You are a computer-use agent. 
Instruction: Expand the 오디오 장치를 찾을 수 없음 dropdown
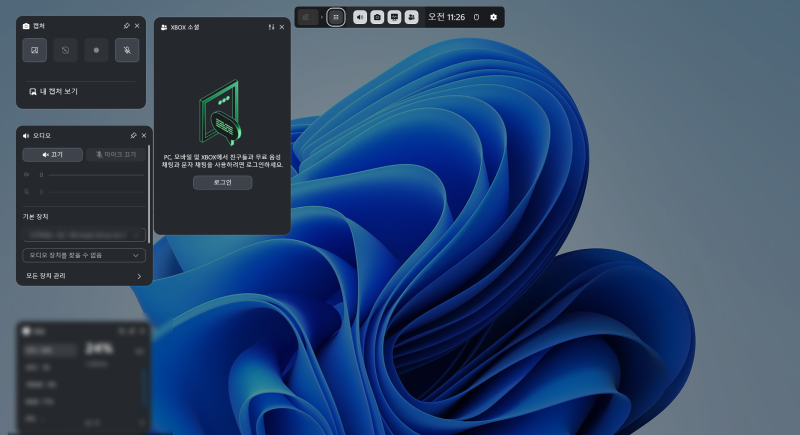pyautogui.click(x=84, y=255)
